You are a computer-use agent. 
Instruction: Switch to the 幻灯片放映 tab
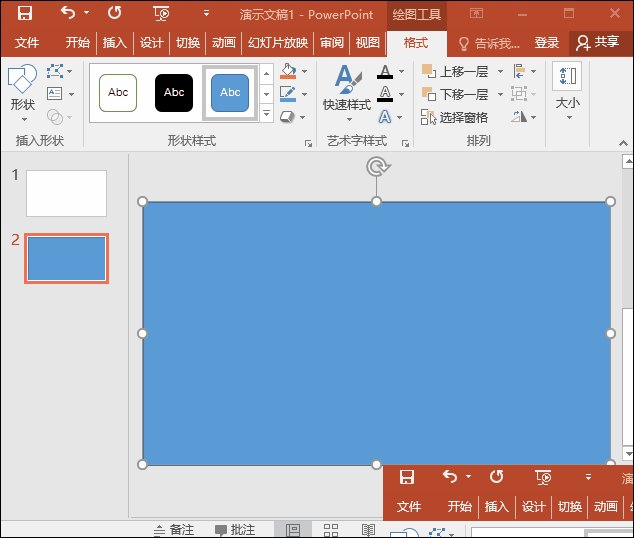278,43
